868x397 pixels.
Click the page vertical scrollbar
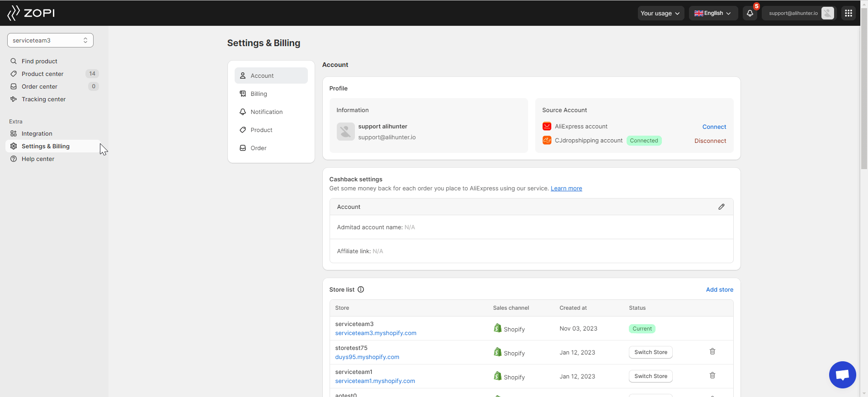coord(864,90)
